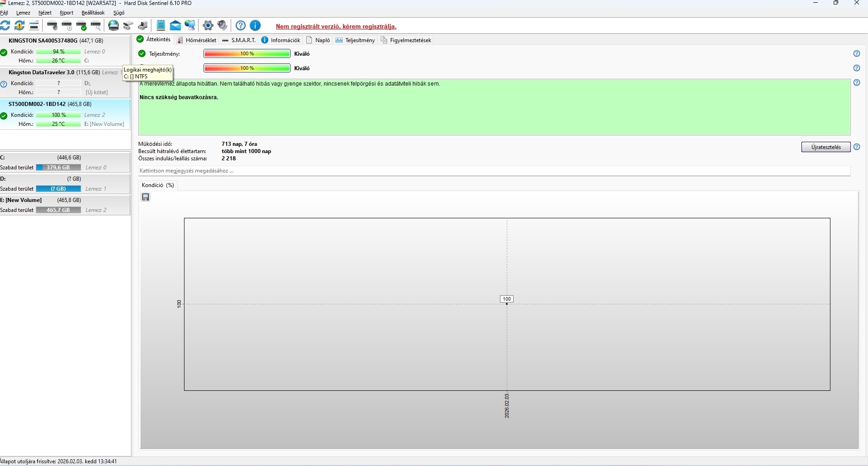Viewport: 868px width, 466px height.
Task: Open the blue notepad report icon
Action: [161, 25]
